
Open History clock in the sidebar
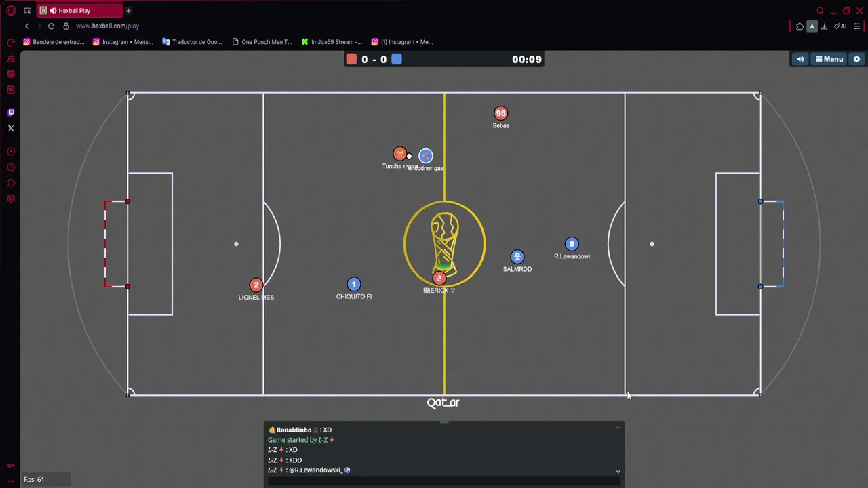[x=11, y=167]
